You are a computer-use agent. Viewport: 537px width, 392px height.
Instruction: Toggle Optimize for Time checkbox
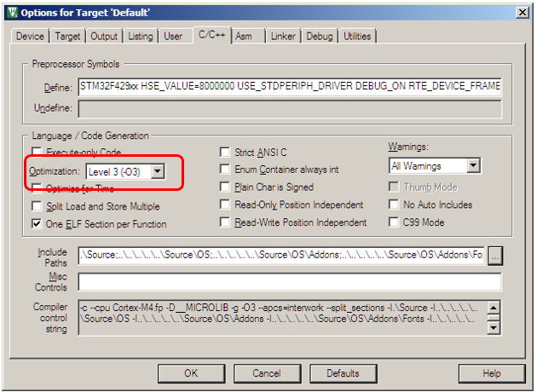tap(37, 188)
